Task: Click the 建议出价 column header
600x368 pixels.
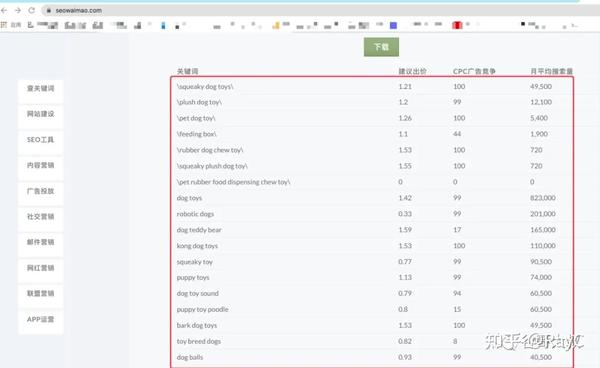Action: [412, 71]
